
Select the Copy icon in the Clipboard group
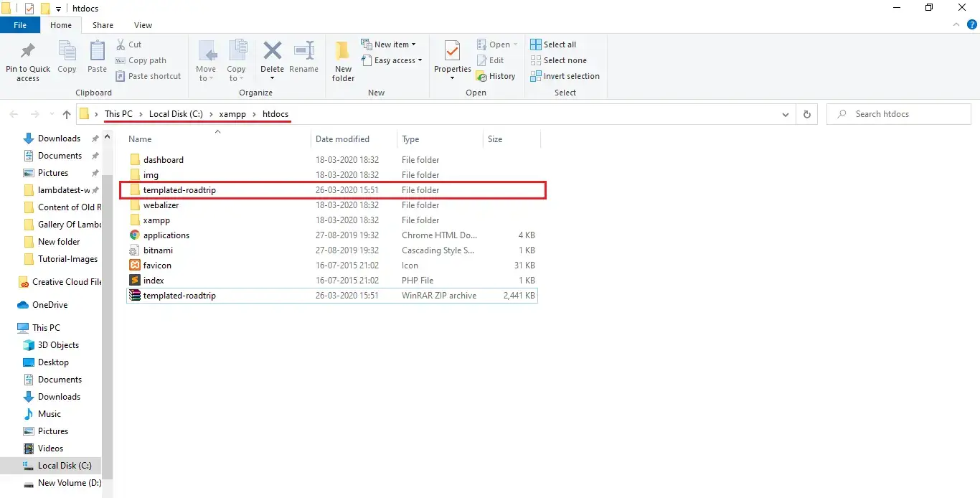tap(67, 57)
